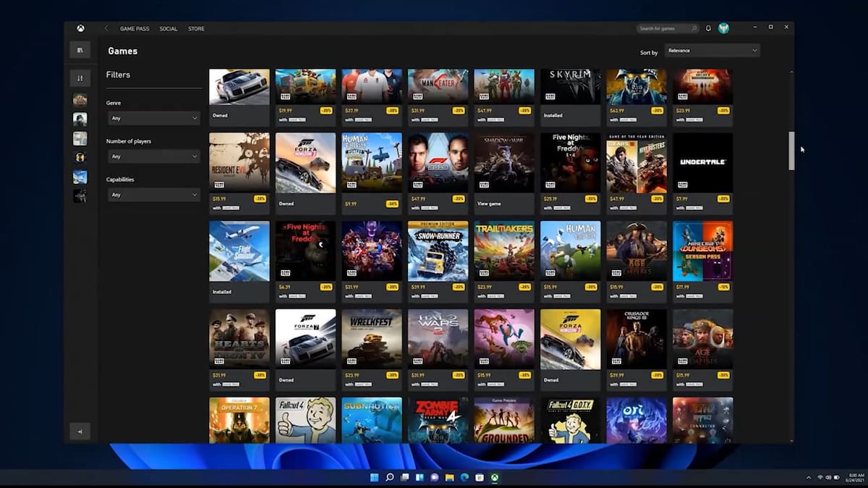This screenshot has width=868, height=488.
Task: Open the yellow-helmet game shortcut in the sidebar
Action: 80,157
